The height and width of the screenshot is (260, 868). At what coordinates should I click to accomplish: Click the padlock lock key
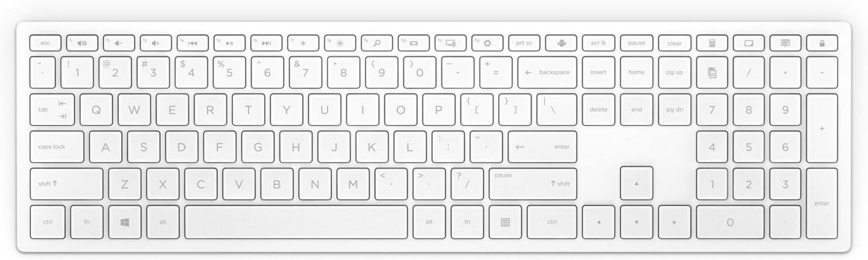point(822,43)
